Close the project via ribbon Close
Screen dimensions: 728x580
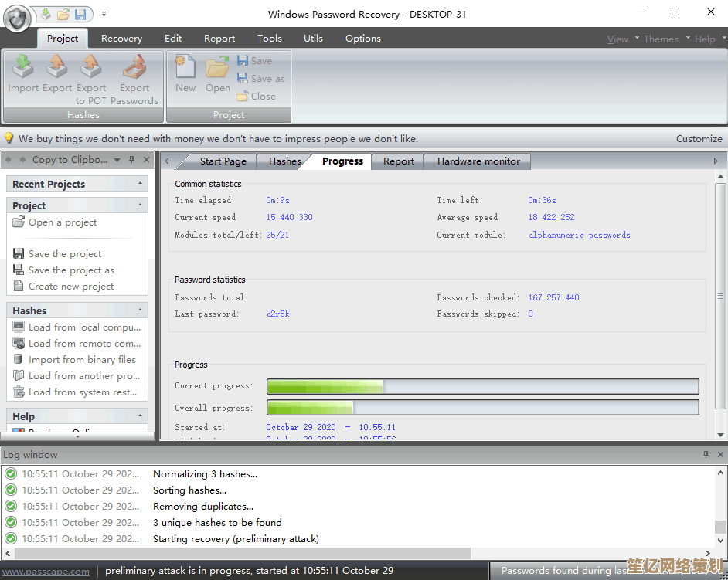click(257, 97)
